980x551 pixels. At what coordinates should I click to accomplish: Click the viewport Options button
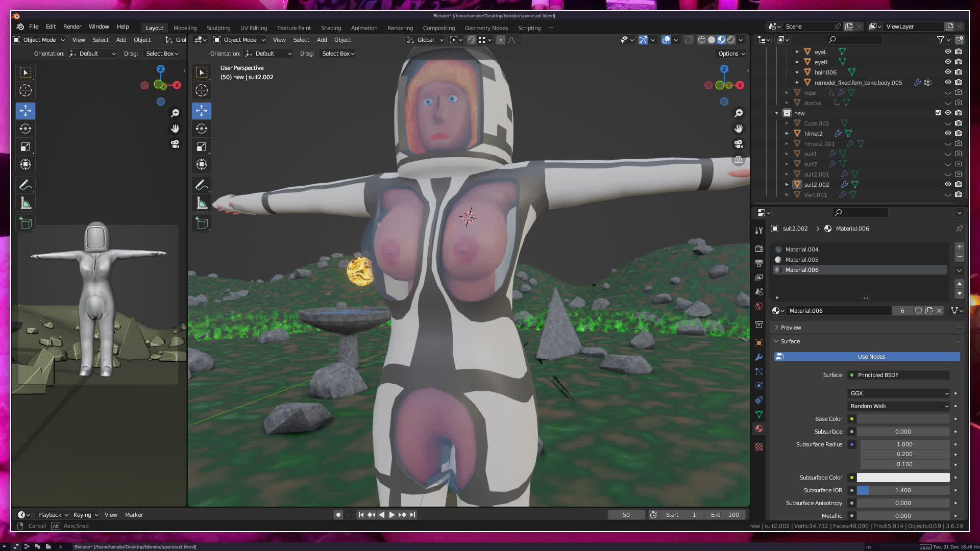tap(731, 54)
